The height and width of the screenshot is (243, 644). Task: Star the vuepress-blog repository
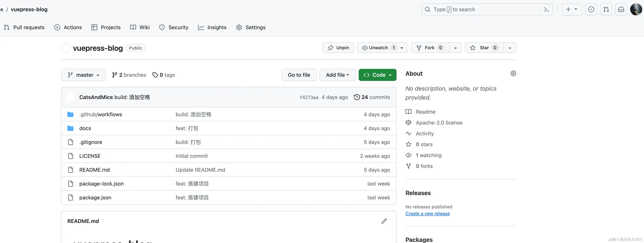(x=484, y=48)
